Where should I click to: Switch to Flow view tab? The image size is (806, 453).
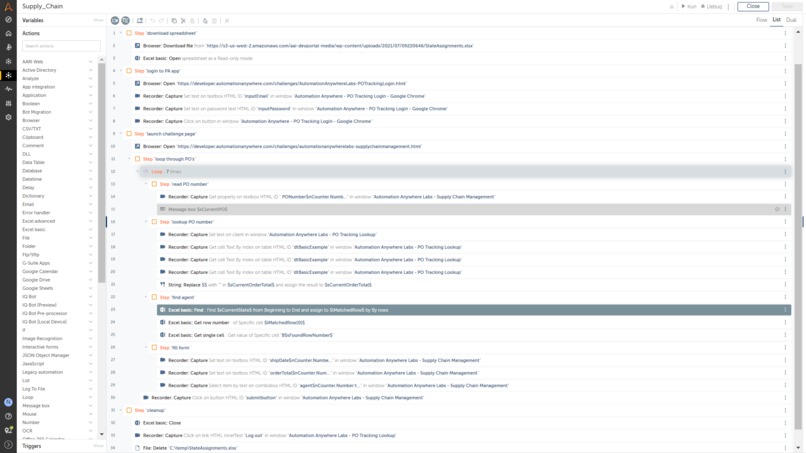click(761, 20)
